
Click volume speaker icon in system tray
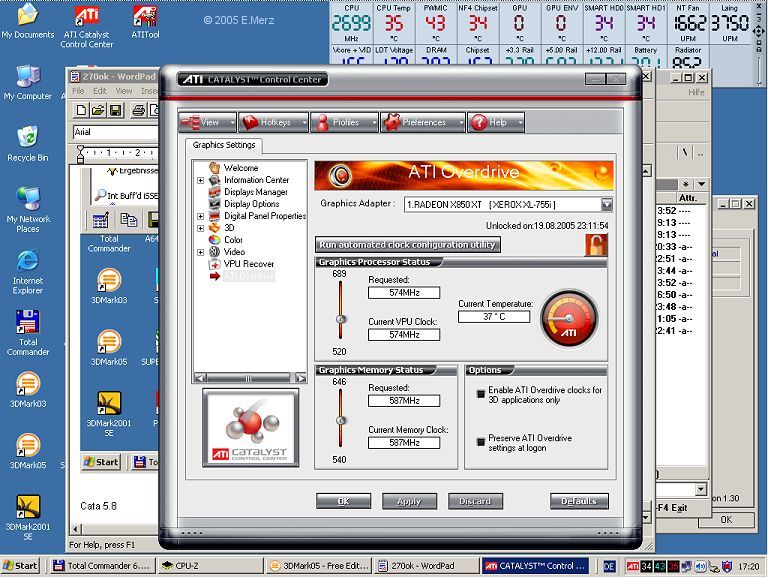pos(700,567)
